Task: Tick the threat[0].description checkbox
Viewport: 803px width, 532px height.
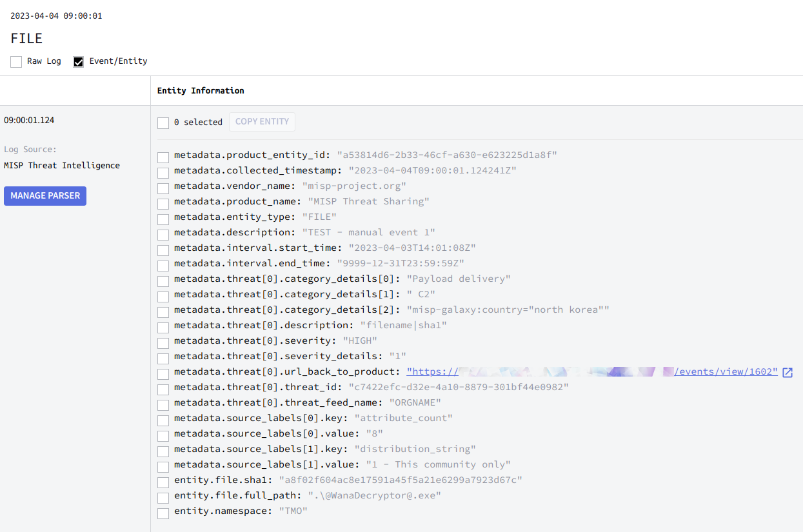Action: [x=163, y=328]
